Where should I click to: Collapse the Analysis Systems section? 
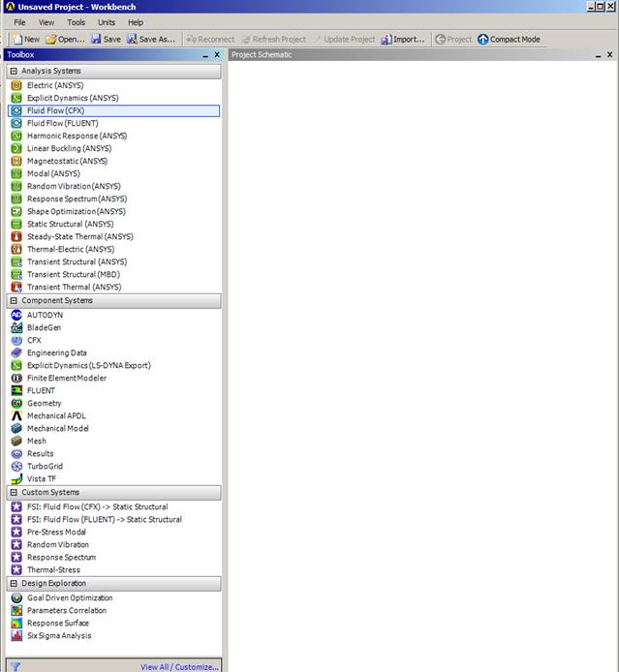point(14,71)
